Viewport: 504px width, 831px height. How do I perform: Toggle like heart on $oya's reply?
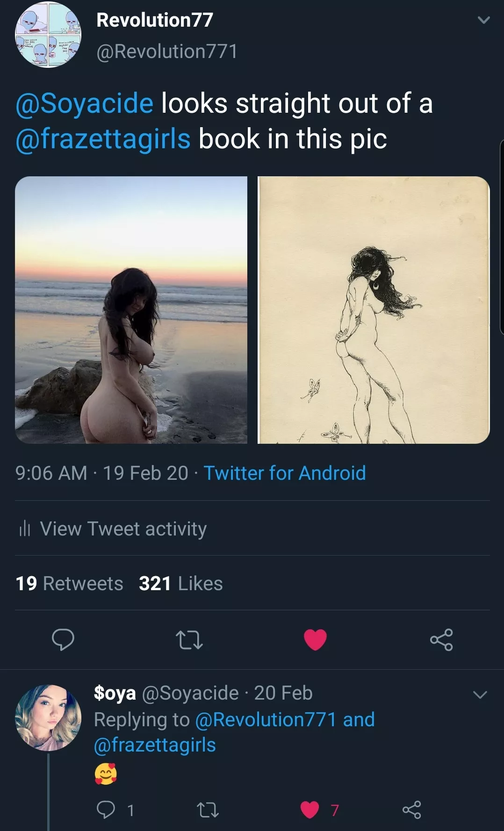310,809
